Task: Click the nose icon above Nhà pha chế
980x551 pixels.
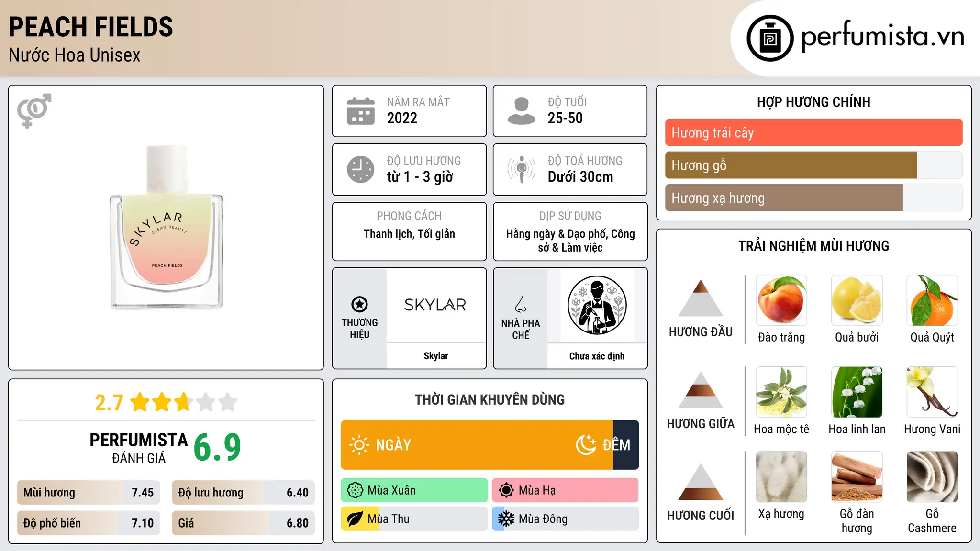Action: tap(521, 304)
